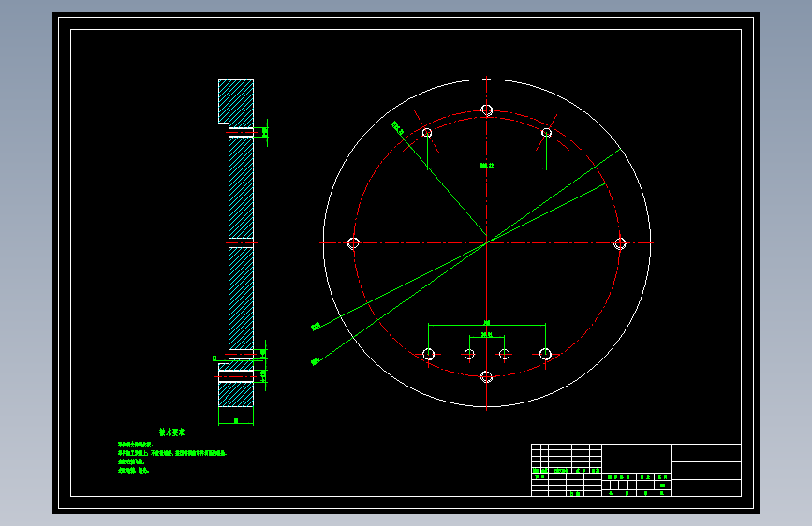Select the upper-right small hole near the top

[546, 133]
